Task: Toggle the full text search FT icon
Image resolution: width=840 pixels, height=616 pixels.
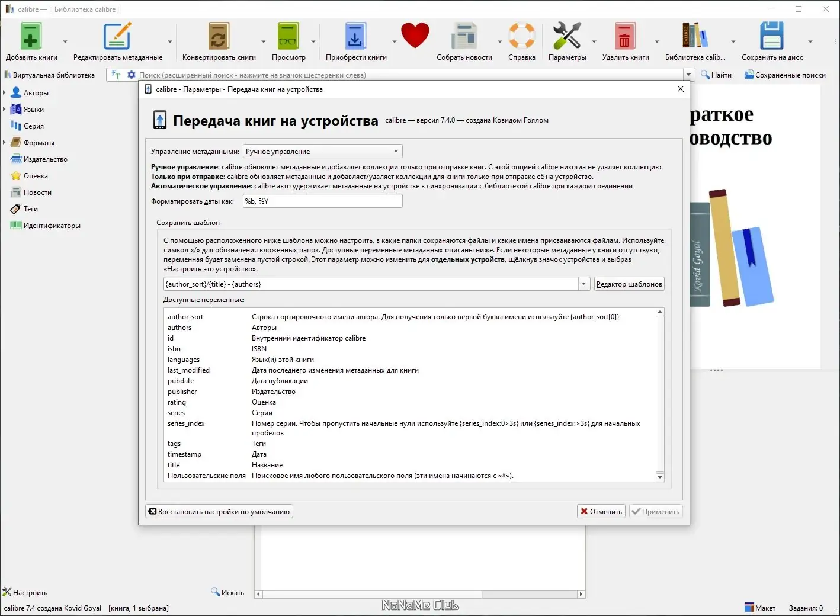Action: point(116,75)
